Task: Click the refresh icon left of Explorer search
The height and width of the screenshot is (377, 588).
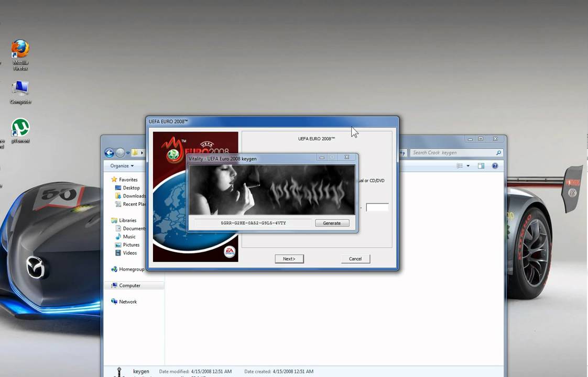Action: click(x=403, y=153)
